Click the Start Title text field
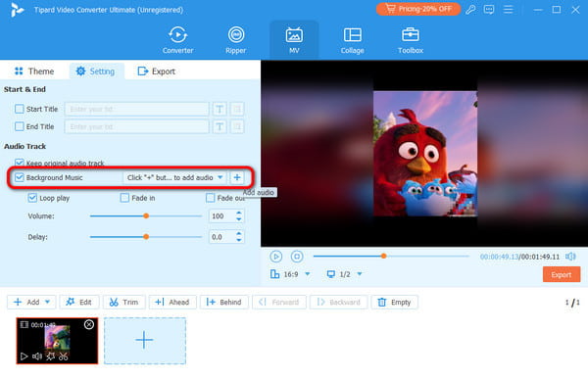The height and width of the screenshot is (379, 588). pyautogui.click(x=136, y=109)
